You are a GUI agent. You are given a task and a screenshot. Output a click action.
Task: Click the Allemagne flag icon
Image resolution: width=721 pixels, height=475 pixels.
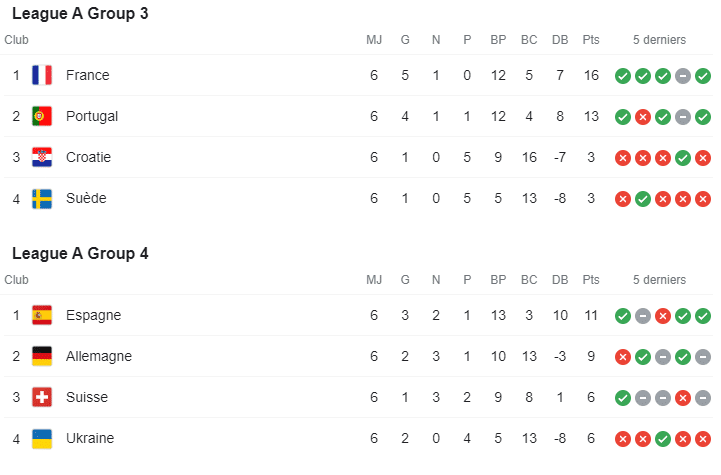coord(42,356)
